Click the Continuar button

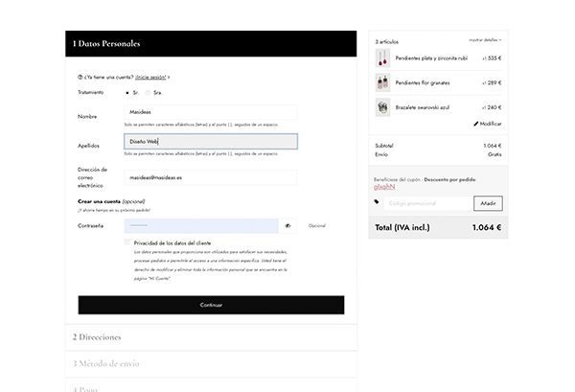pyautogui.click(x=211, y=305)
